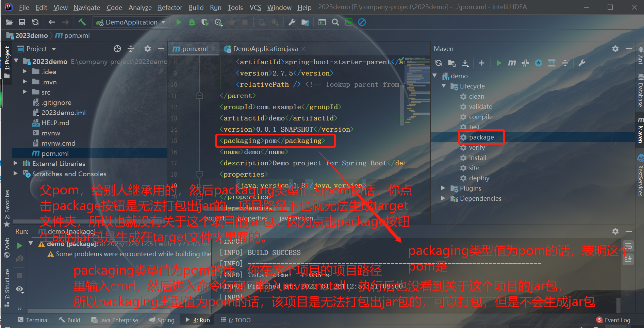This screenshot has height=328, width=644.
Task: Run the selected Maven build
Action: coord(499,63)
